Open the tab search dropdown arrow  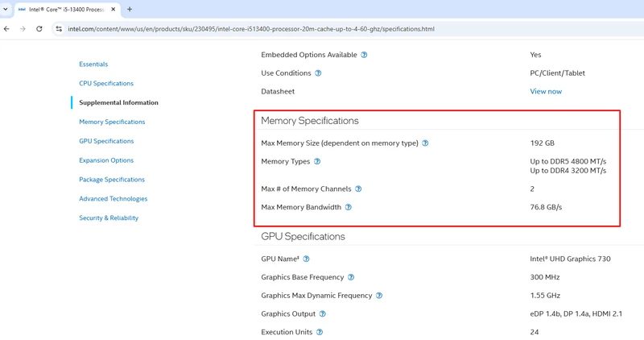click(6, 9)
